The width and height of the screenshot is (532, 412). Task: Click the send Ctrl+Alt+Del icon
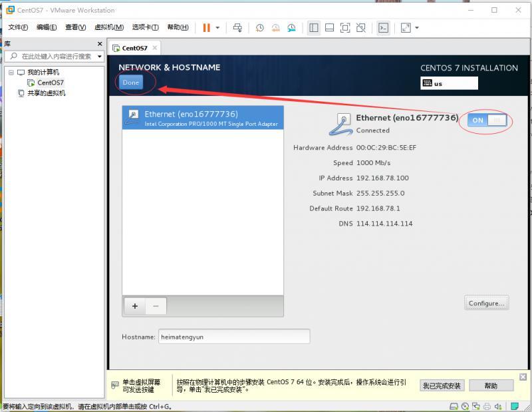point(238,27)
